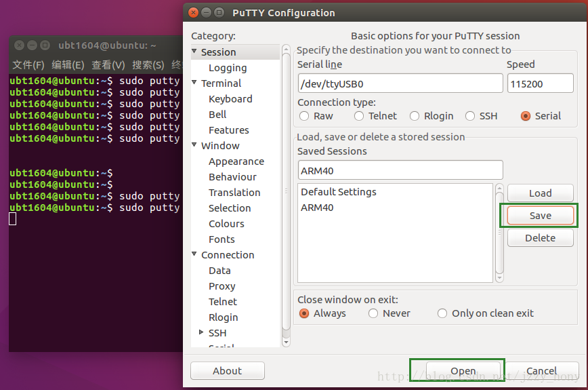Open the Logging settings page

click(x=228, y=68)
